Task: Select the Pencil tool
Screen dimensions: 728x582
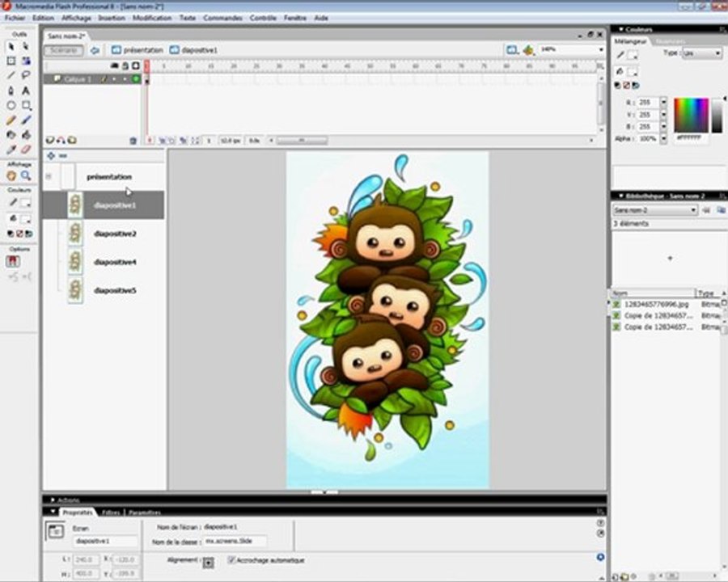Action: 11,120
